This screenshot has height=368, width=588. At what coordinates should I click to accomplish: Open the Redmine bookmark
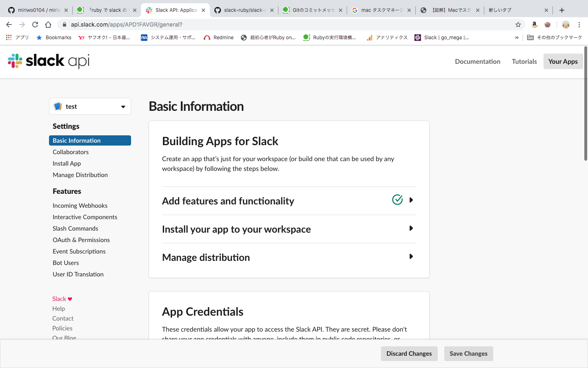tap(218, 37)
